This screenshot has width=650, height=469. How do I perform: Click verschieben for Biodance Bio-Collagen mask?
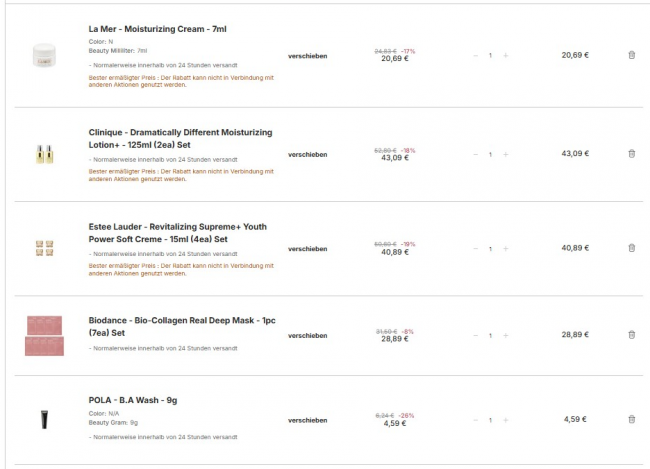(x=307, y=335)
